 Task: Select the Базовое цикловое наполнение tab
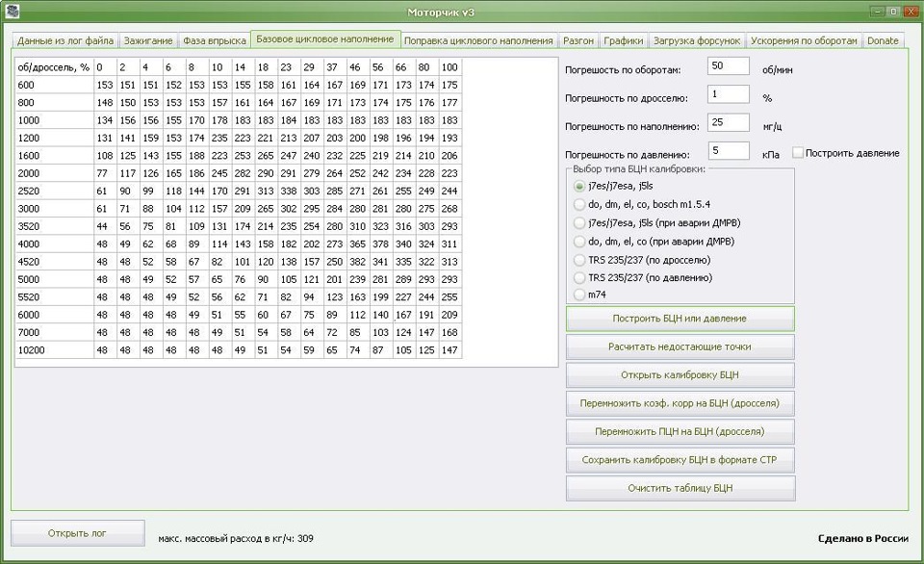[325, 38]
